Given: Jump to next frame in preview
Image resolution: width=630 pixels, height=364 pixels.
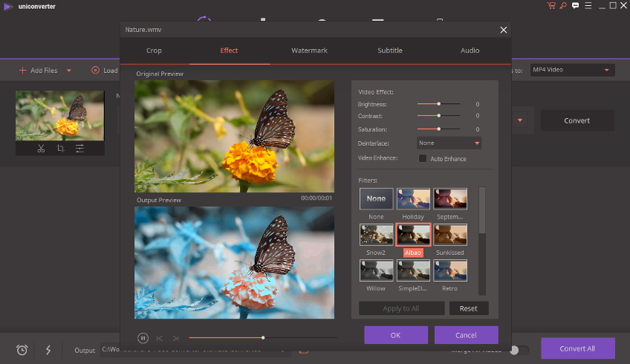Looking at the screenshot, I should 175,338.
